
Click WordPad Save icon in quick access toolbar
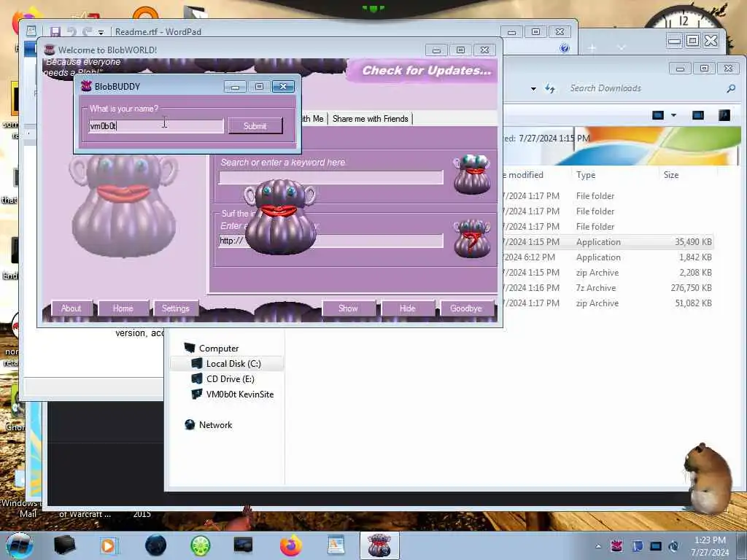55,32
